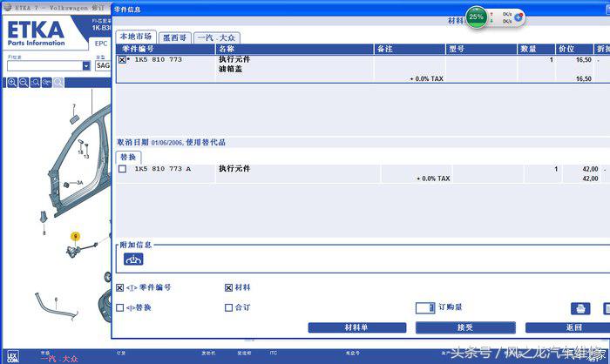This screenshot has height=364, width=610.
Task: Click the zoom region magnifier icon
Action: point(36,83)
